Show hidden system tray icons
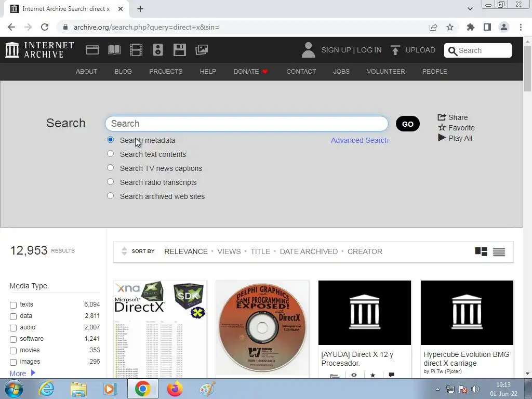This screenshot has height=399, width=532. 437,389
